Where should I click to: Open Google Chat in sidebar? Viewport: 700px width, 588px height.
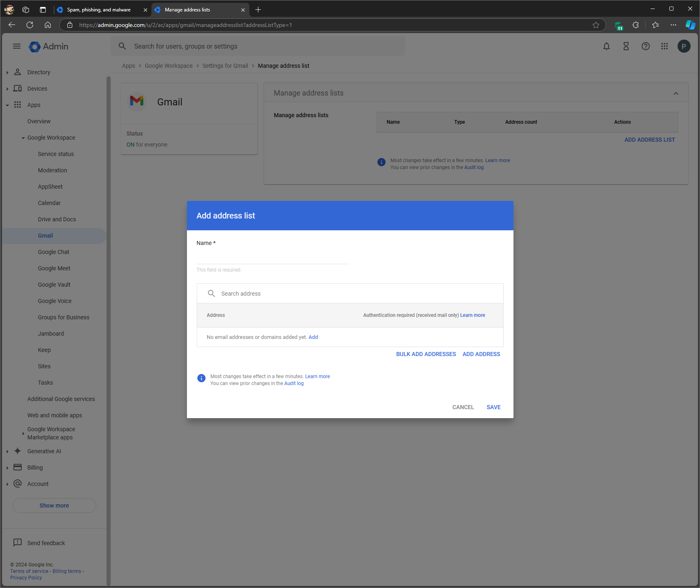point(53,252)
